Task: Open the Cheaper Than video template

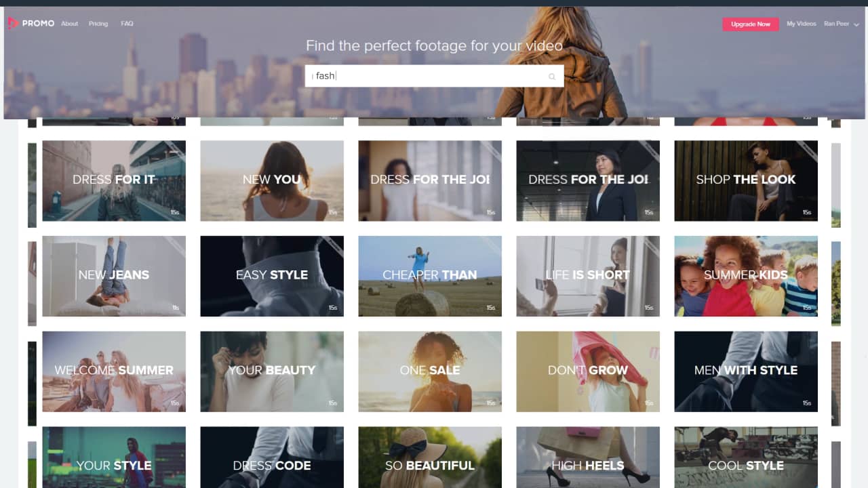Action: (430, 277)
